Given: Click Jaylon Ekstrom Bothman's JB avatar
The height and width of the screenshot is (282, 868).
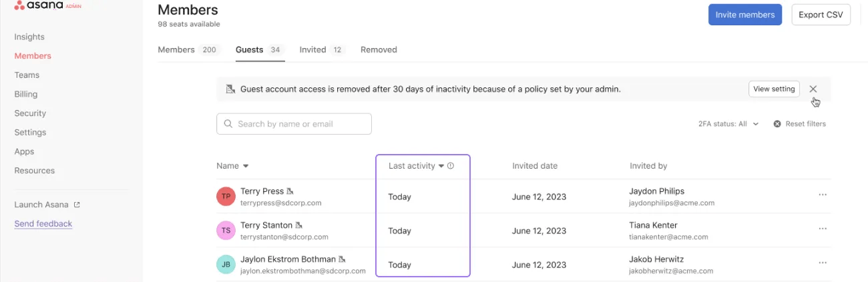Looking at the screenshot, I should coord(226,265).
